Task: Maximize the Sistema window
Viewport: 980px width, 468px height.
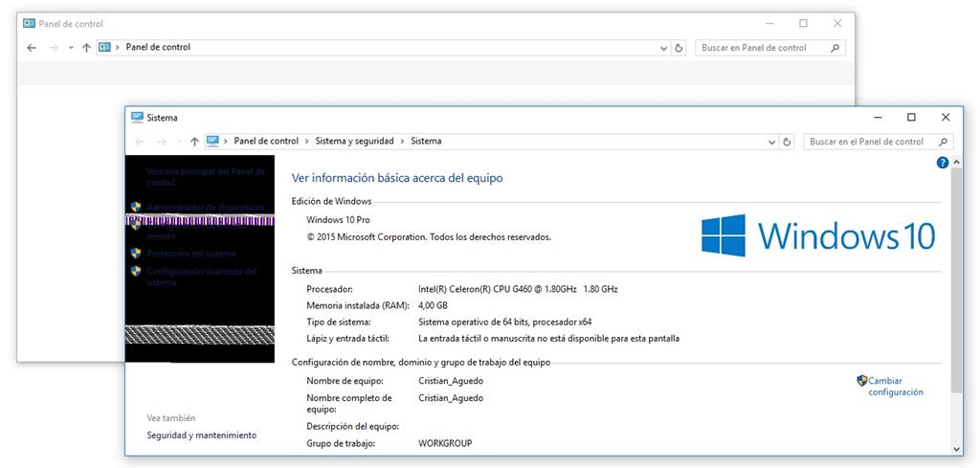Action: (x=911, y=118)
